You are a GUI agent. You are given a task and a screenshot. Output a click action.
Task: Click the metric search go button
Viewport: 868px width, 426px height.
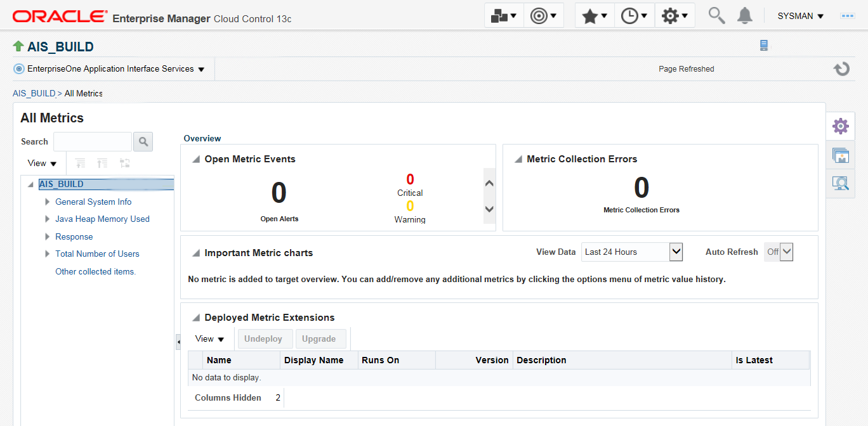[x=143, y=141]
